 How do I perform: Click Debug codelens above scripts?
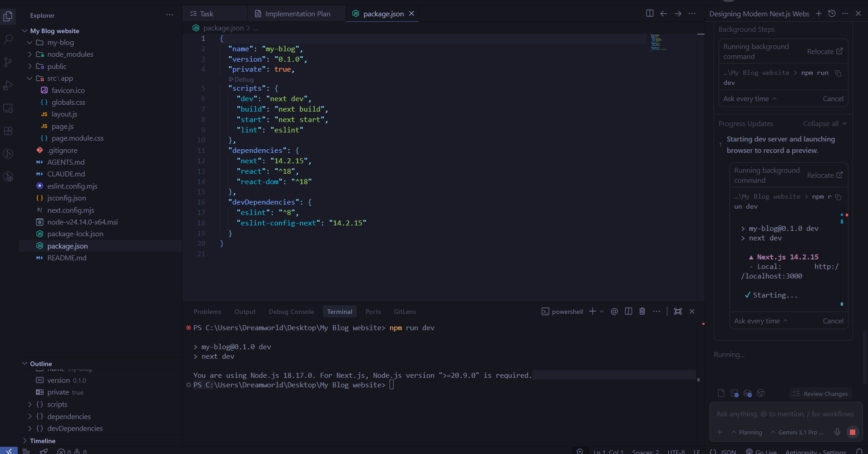[x=242, y=79]
